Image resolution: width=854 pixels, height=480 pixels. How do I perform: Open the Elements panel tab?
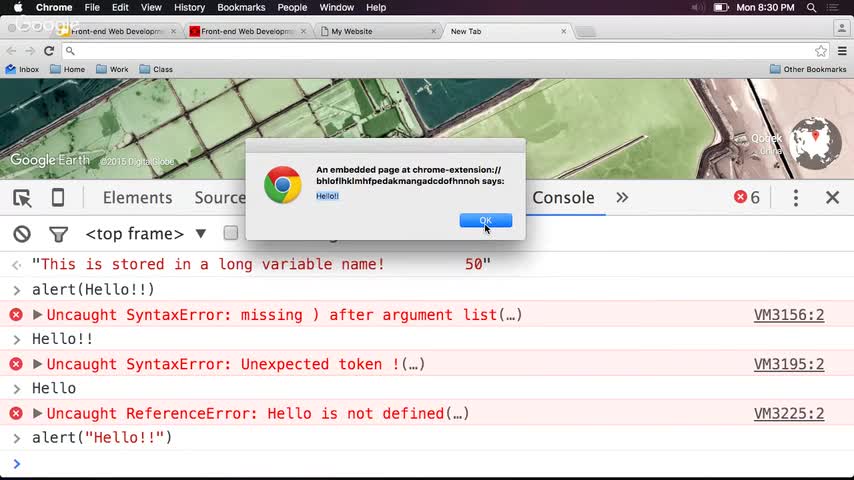point(137,197)
